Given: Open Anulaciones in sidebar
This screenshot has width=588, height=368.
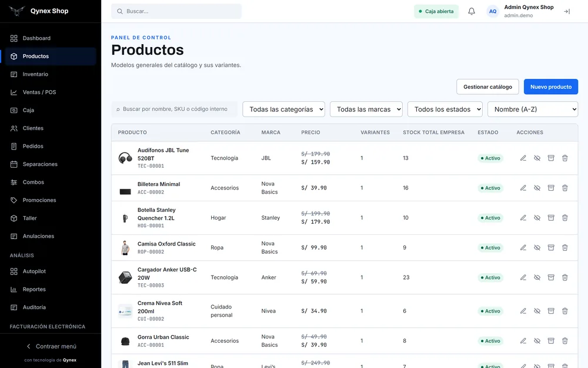Looking at the screenshot, I should [x=51, y=237].
